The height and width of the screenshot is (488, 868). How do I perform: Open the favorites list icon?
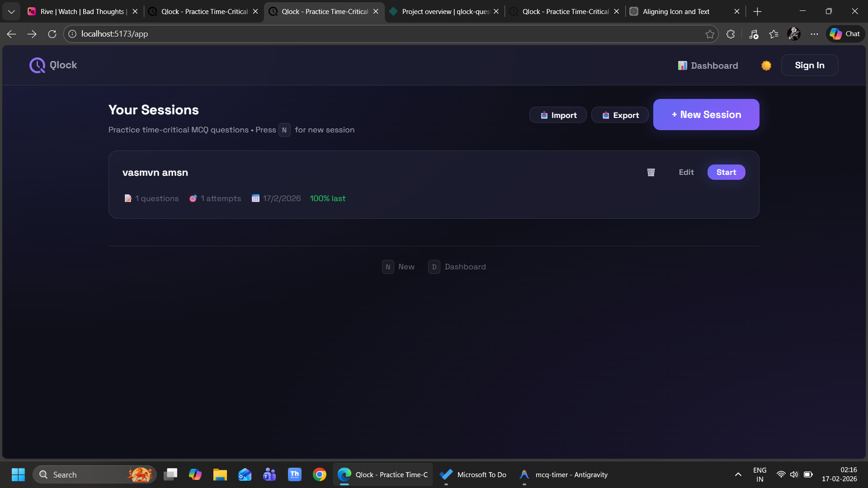774,34
